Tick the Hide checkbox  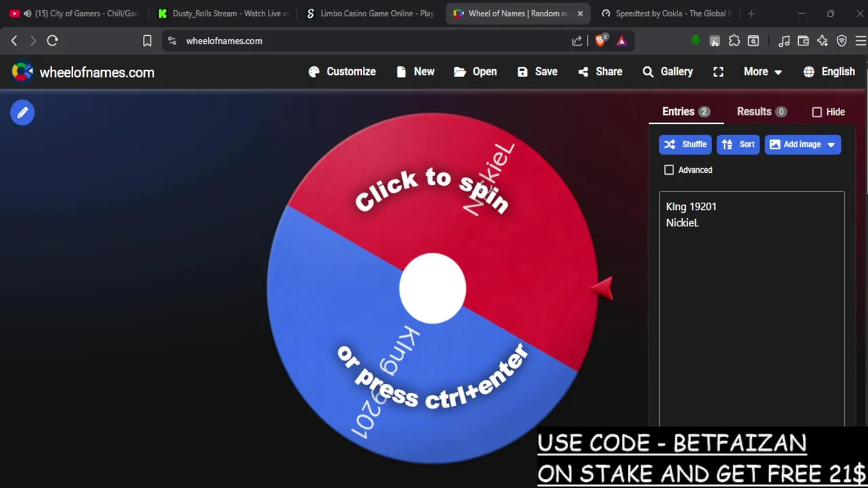(817, 113)
